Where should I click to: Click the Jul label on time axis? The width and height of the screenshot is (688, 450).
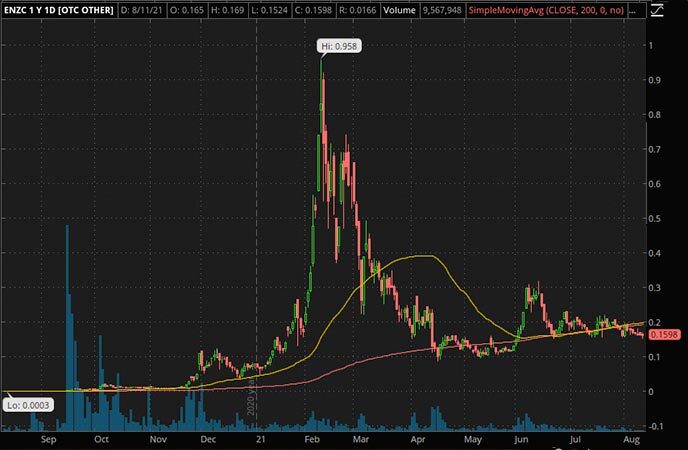575,439
